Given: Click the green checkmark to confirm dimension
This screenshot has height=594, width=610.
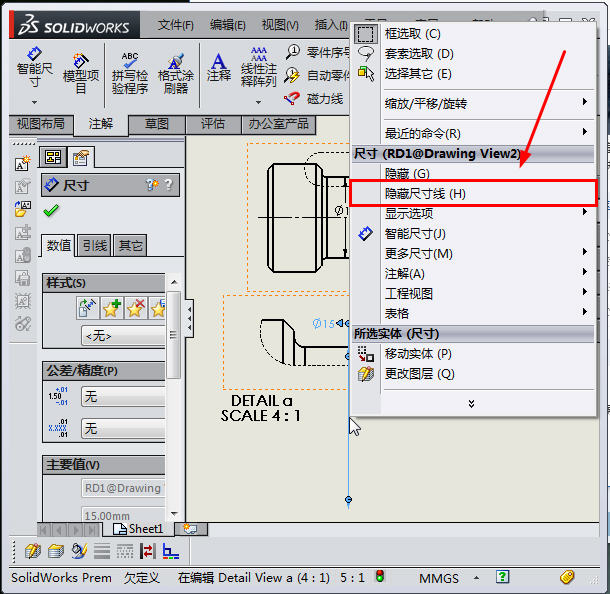Looking at the screenshot, I should [51, 211].
